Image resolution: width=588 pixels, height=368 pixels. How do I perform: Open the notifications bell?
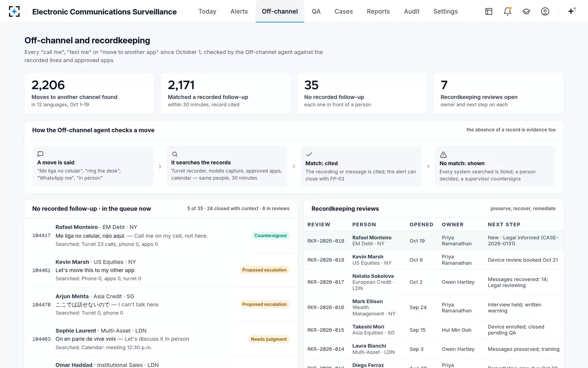508,11
